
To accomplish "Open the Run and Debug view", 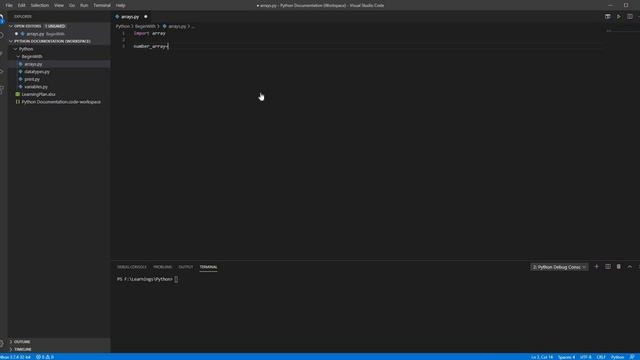I will [2, 71].
